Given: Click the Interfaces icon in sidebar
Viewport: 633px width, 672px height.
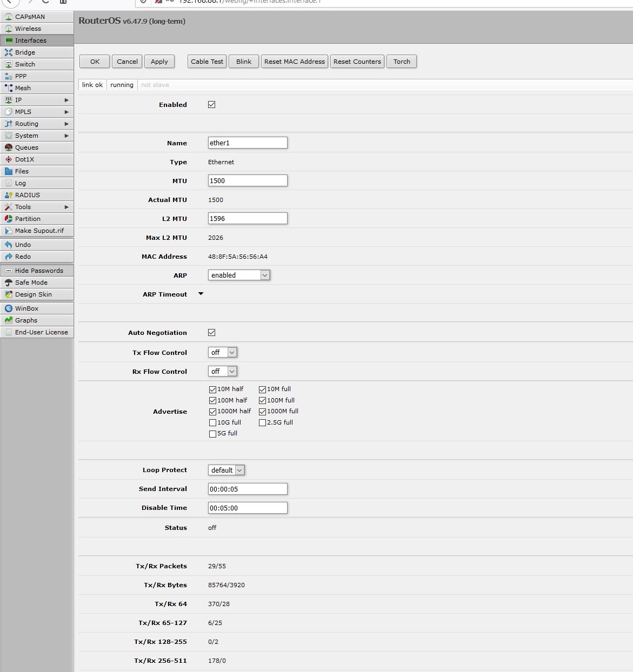Looking at the screenshot, I should coord(9,41).
